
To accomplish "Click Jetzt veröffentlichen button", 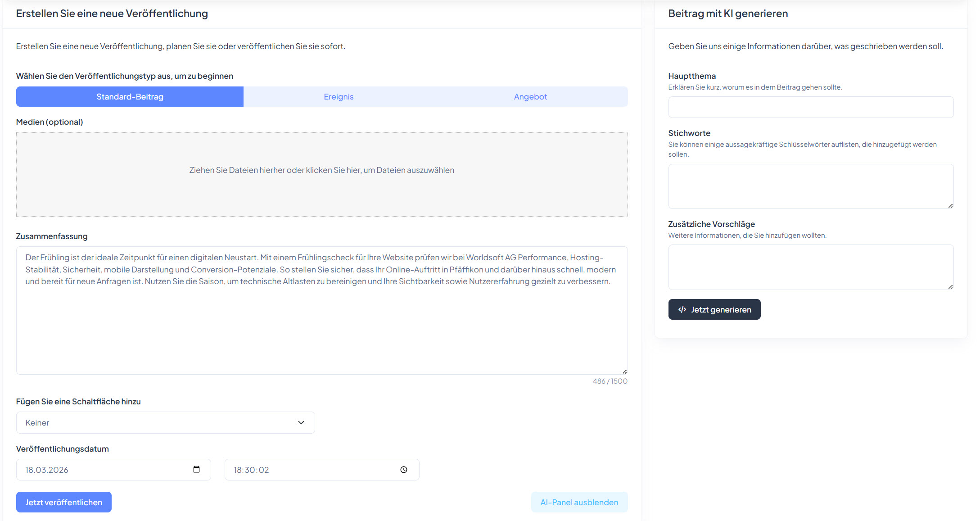I will (x=64, y=502).
